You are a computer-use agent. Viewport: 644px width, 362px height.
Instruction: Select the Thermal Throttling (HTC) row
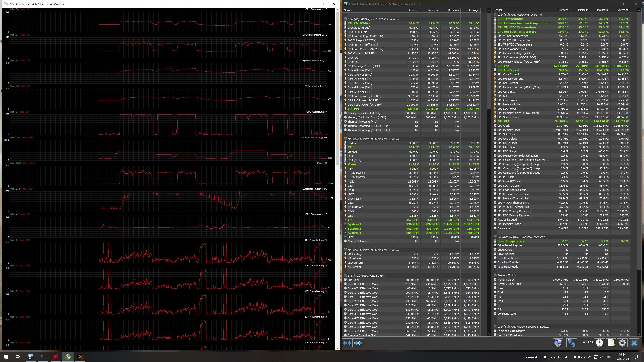point(412,122)
